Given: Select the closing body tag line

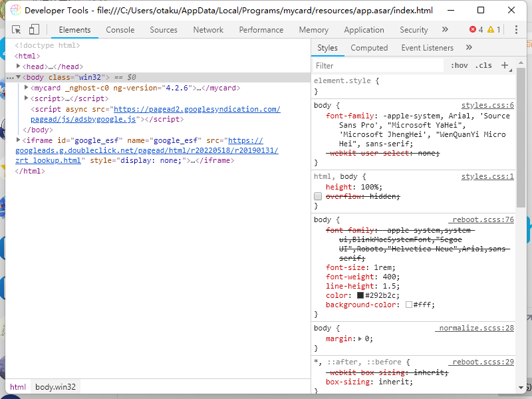Looking at the screenshot, I should [x=38, y=130].
